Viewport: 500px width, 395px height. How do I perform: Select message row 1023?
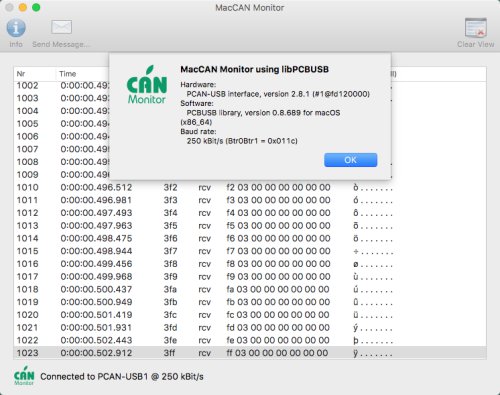250,353
